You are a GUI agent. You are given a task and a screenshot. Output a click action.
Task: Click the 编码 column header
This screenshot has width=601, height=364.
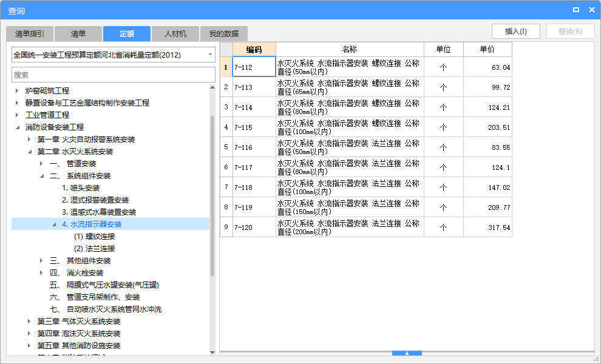click(254, 49)
